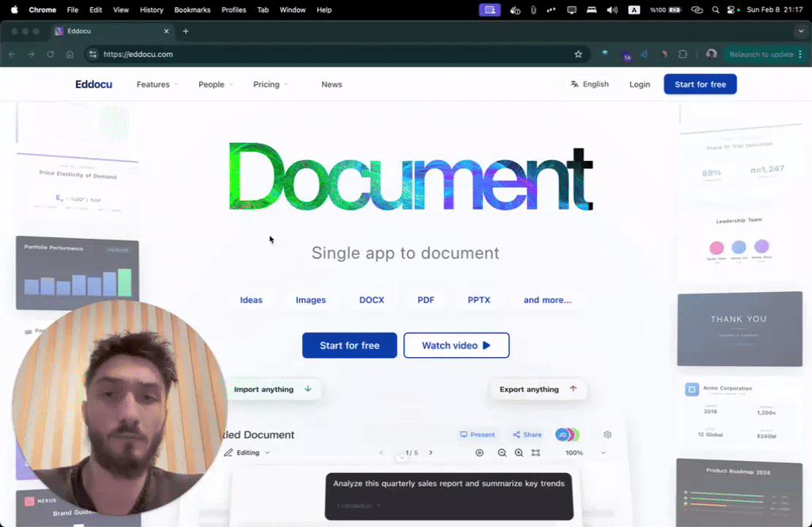Select the PPTX chip
The width and height of the screenshot is (812, 527).
point(479,300)
